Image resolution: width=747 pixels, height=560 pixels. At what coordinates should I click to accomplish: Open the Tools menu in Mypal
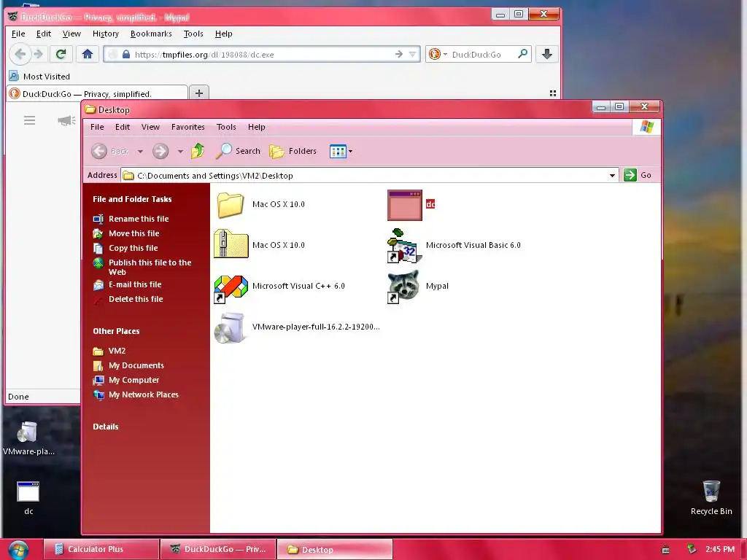(193, 34)
